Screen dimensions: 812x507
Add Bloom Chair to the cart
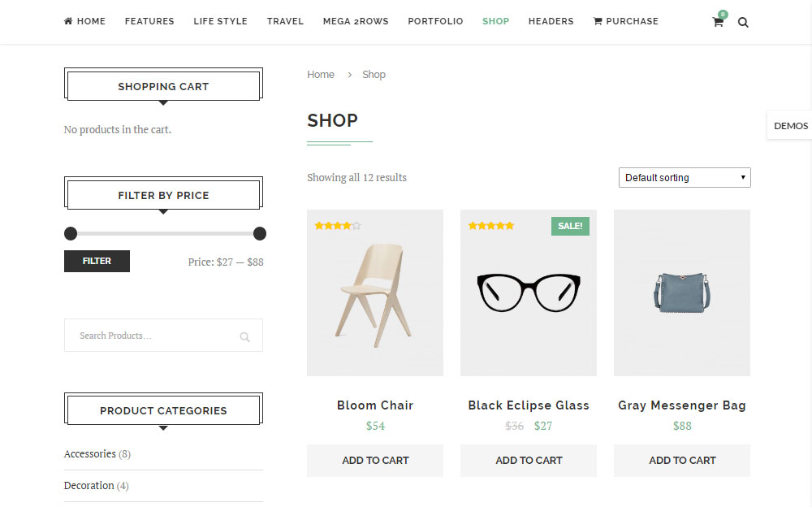point(374,460)
